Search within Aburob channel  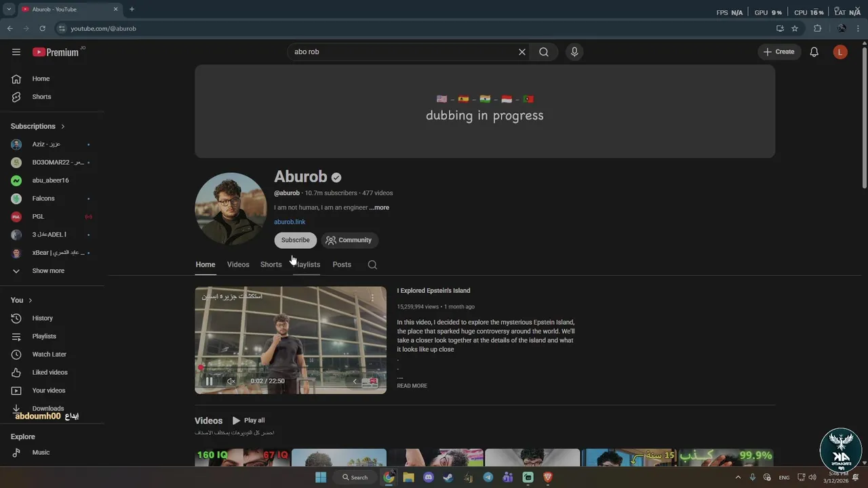[372, 265]
